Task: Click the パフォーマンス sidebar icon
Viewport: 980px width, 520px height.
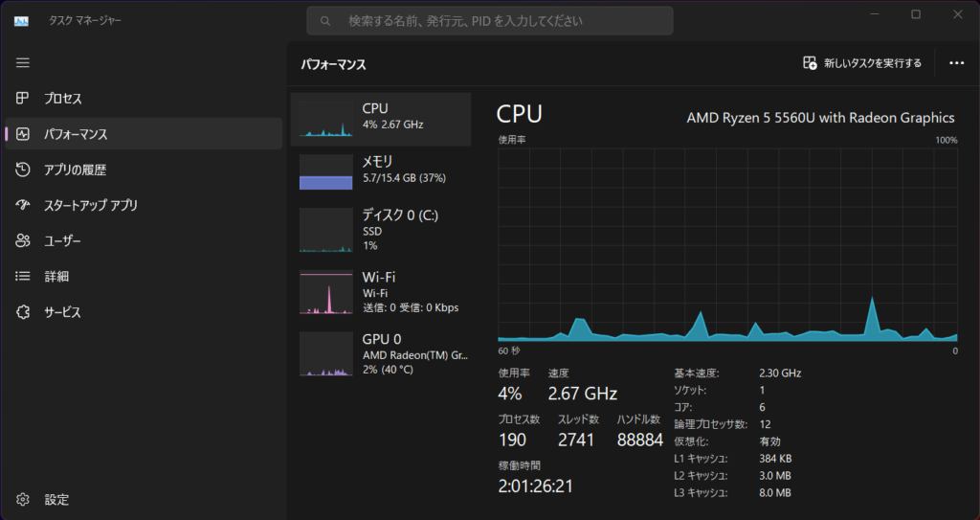Action: coord(23,134)
